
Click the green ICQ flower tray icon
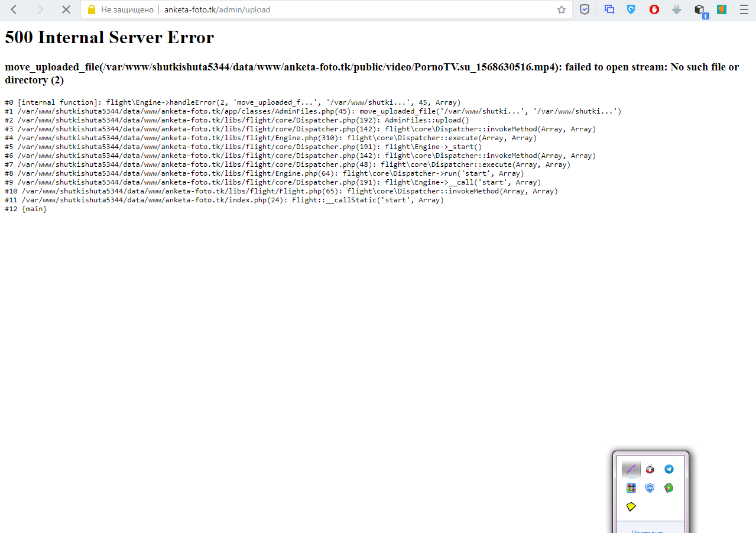pos(669,488)
